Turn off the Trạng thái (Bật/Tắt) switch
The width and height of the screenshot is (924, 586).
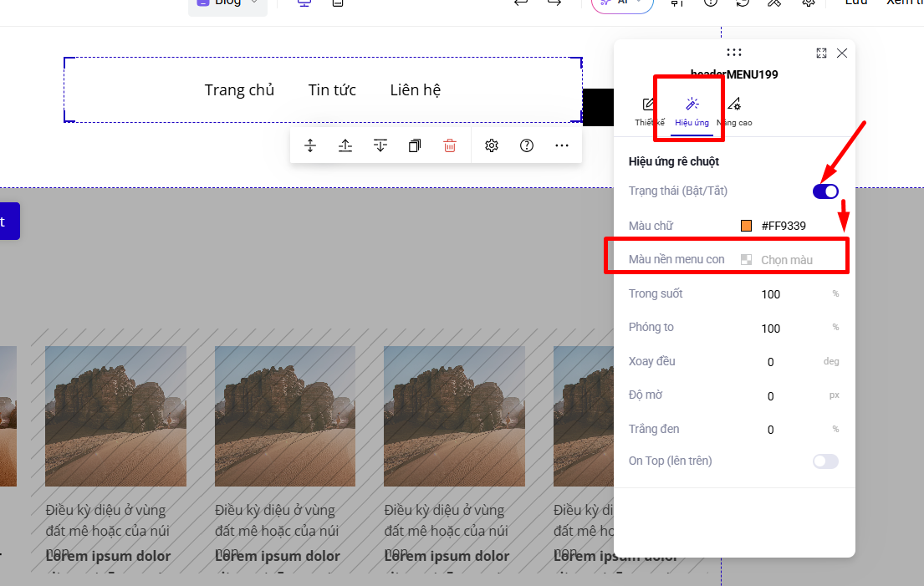(x=825, y=191)
